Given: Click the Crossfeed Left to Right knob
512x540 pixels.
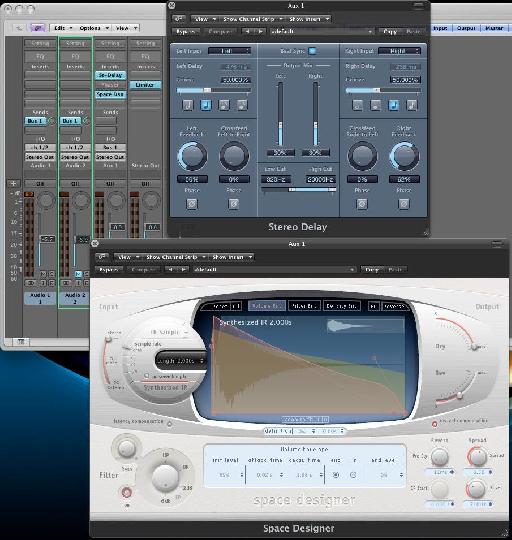Looking at the screenshot, I should pyautogui.click(x=234, y=156).
